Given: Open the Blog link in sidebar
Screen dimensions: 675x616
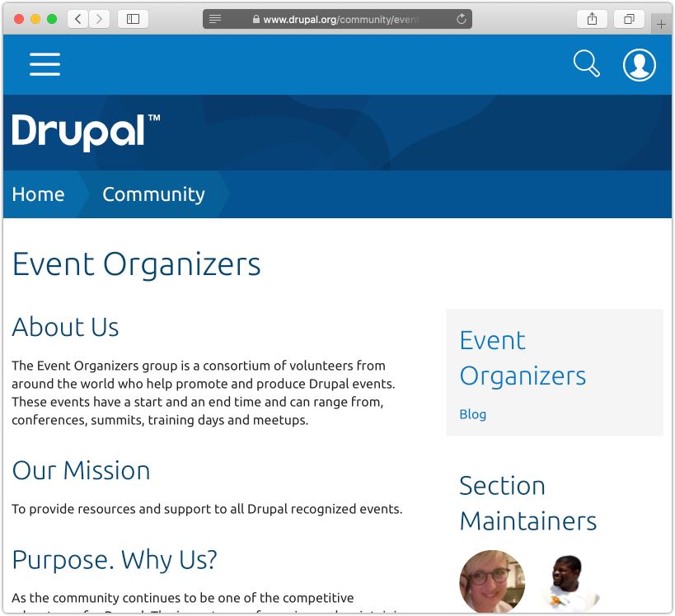Looking at the screenshot, I should pyautogui.click(x=473, y=414).
